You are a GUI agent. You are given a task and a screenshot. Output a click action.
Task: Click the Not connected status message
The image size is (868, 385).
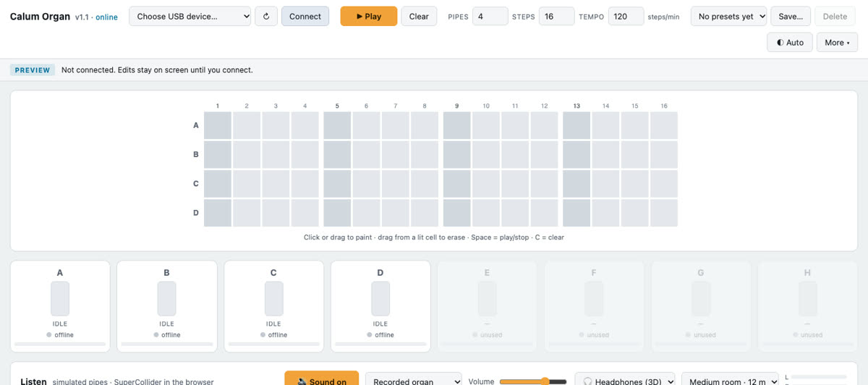pos(157,70)
